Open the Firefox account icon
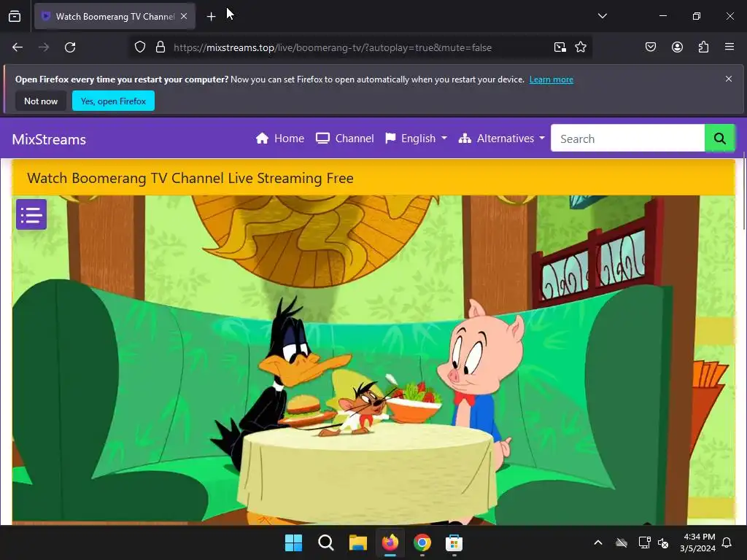Screen dimensions: 747x560 [x=677, y=47]
